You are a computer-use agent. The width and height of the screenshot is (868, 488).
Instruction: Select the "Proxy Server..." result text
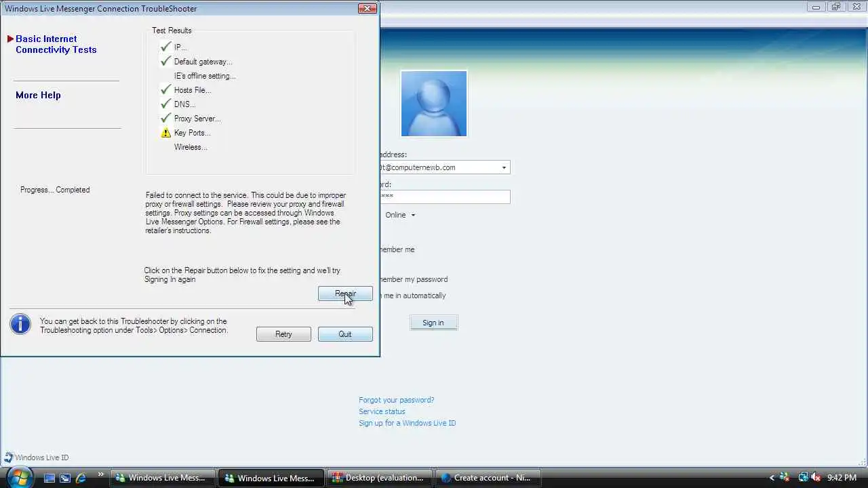pyautogui.click(x=197, y=119)
